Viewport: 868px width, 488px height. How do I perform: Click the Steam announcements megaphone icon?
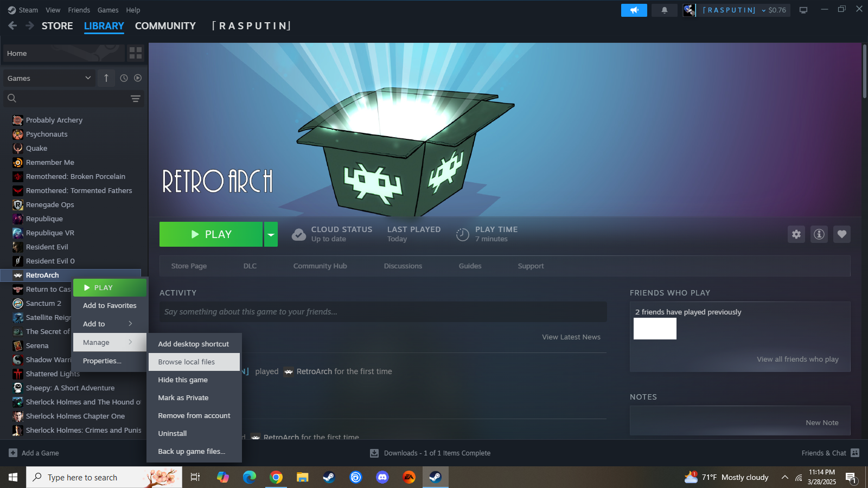pos(634,10)
